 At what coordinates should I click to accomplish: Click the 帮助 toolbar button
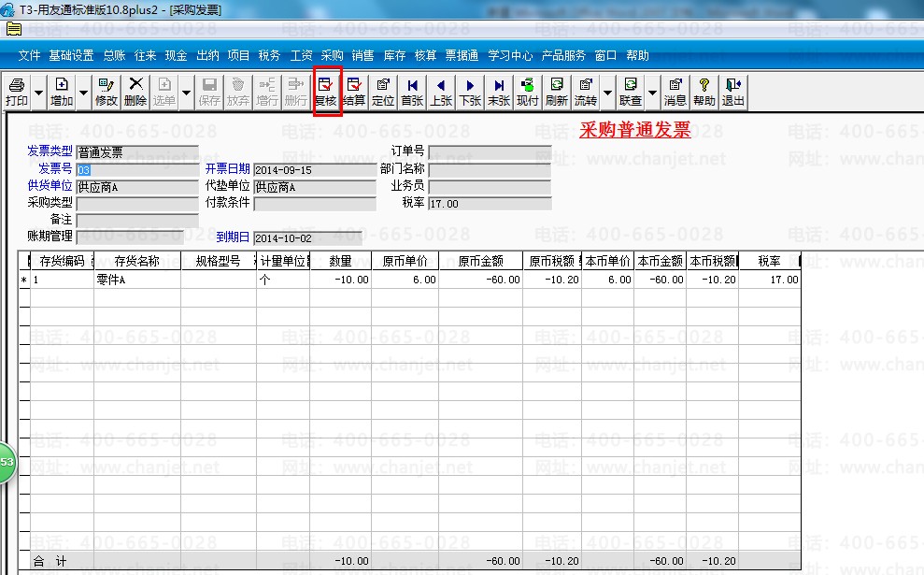tap(704, 92)
